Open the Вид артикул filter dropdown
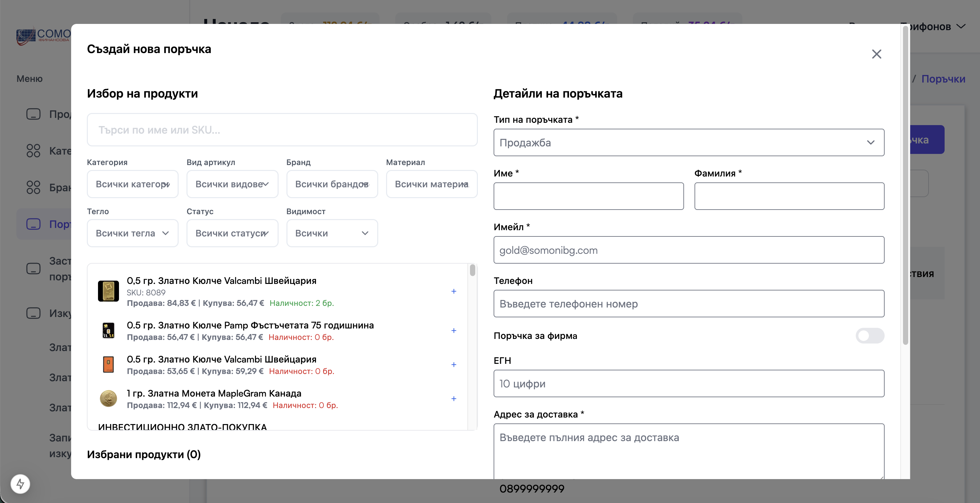This screenshot has height=503, width=980. (x=232, y=184)
